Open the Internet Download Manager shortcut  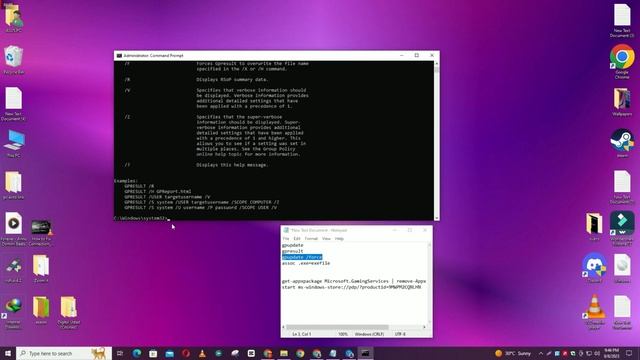click(x=13, y=312)
